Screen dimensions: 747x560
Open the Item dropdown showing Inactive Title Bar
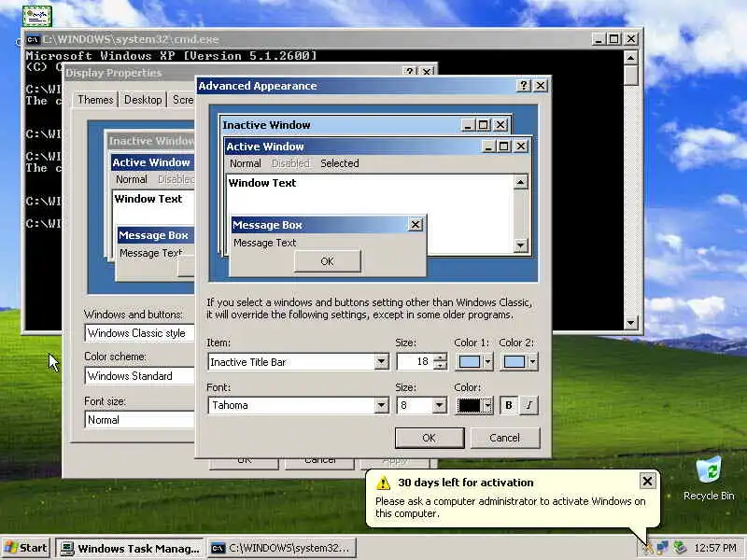381,362
